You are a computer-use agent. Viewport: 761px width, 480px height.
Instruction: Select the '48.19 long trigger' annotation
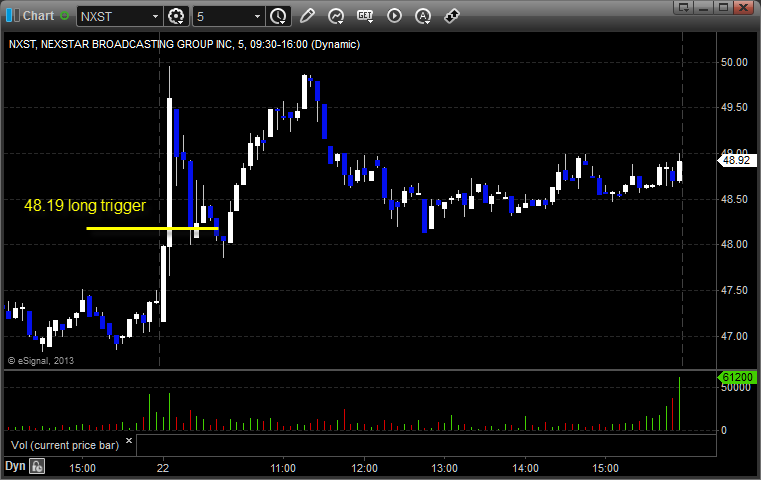(x=85, y=205)
